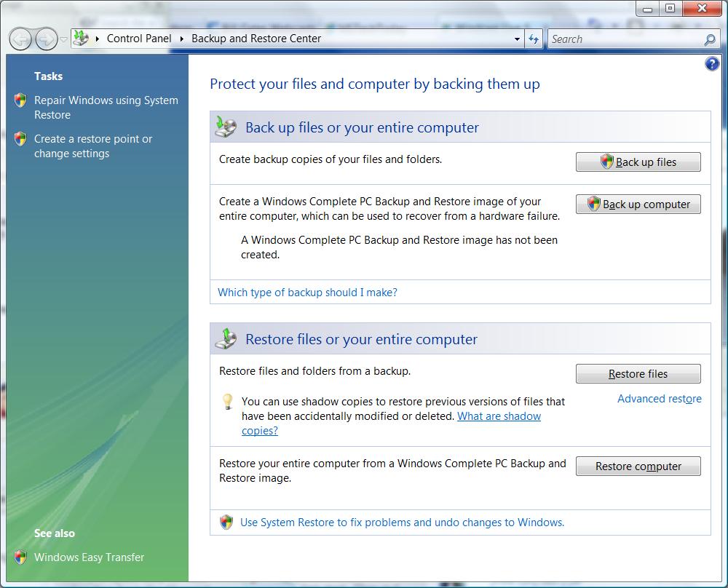Click the Backup and Restore address bar icon
728x588 pixels.
pyautogui.click(x=82, y=39)
